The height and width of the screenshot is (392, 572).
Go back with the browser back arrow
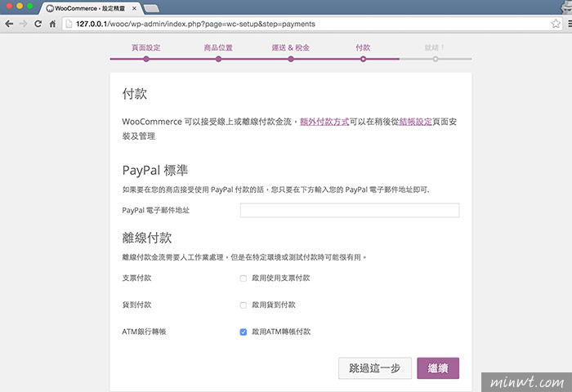(9, 24)
